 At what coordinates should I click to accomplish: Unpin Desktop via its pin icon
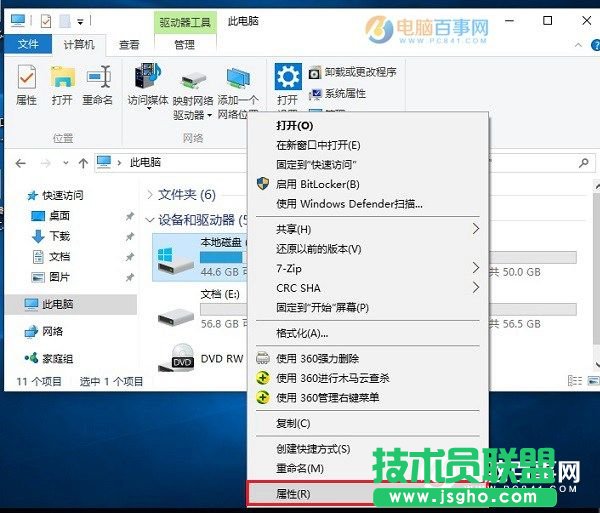coord(130,217)
